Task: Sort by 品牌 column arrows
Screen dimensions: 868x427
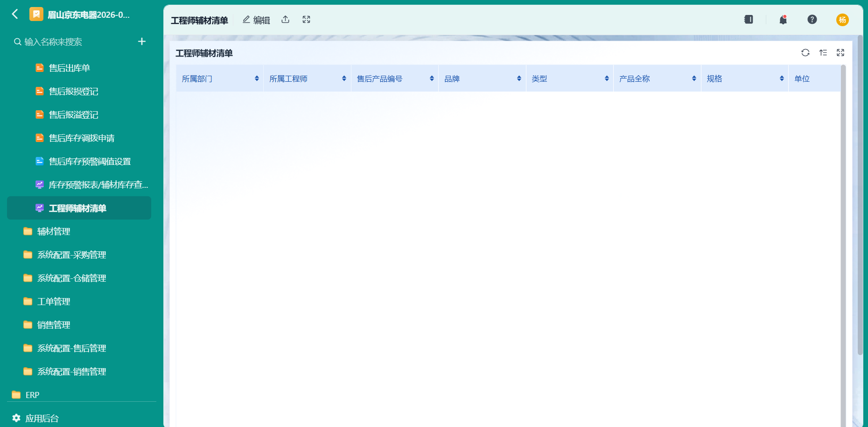Action: coord(519,78)
